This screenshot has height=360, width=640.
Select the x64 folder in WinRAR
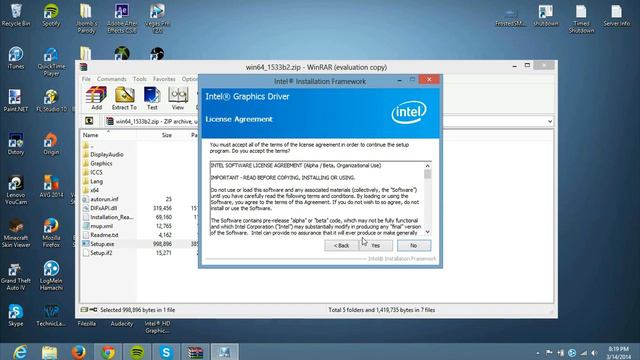94,190
